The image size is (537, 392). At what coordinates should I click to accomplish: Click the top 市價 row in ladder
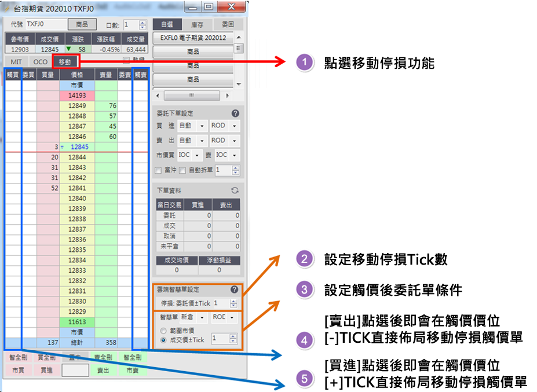point(77,85)
